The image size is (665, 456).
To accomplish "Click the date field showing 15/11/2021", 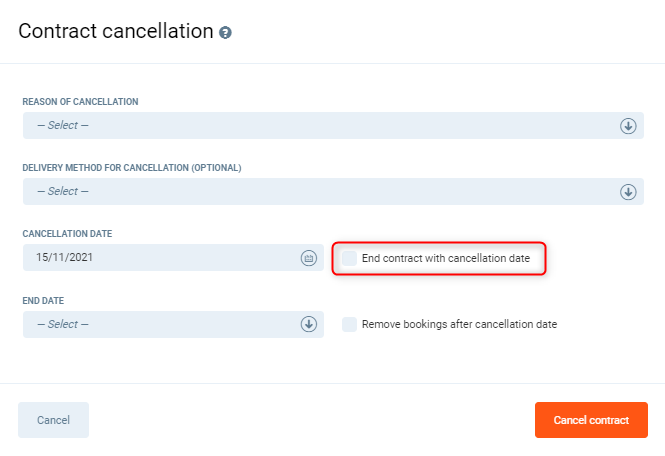I will (x=160, y=258).
